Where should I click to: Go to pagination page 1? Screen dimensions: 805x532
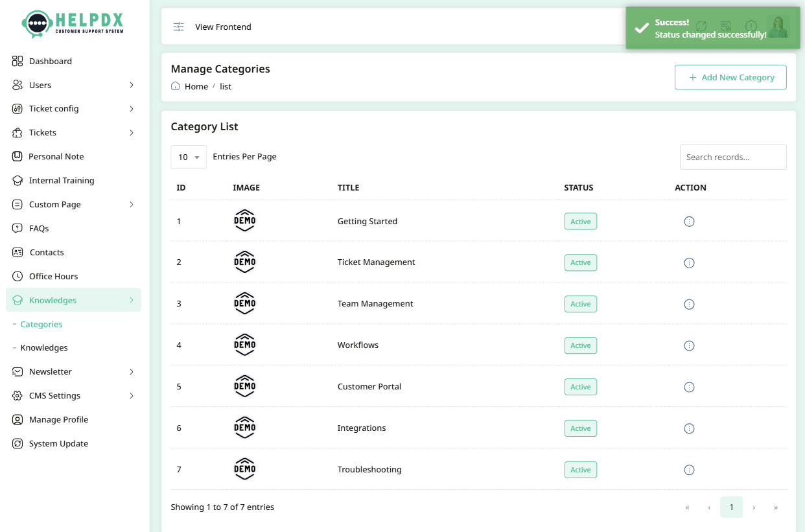pos(732,507)
